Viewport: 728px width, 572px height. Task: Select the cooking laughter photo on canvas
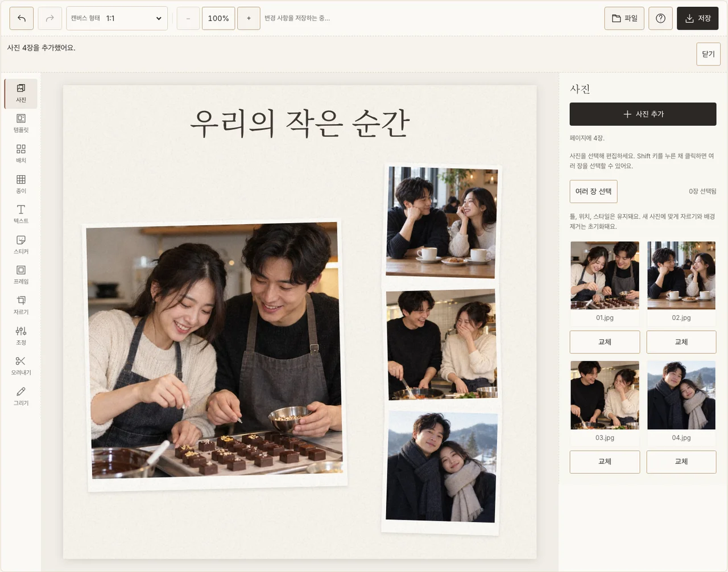[x=442, y=345]
